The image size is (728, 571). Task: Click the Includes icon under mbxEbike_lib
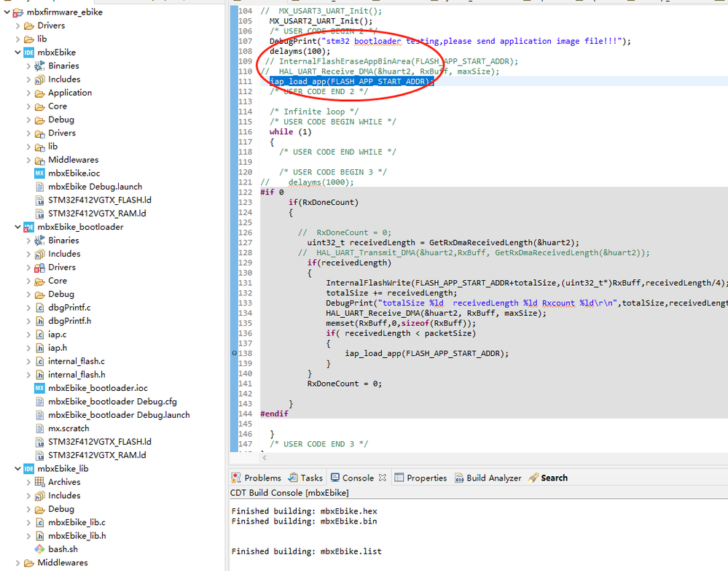pyautogui.click(x=39, y=496)
